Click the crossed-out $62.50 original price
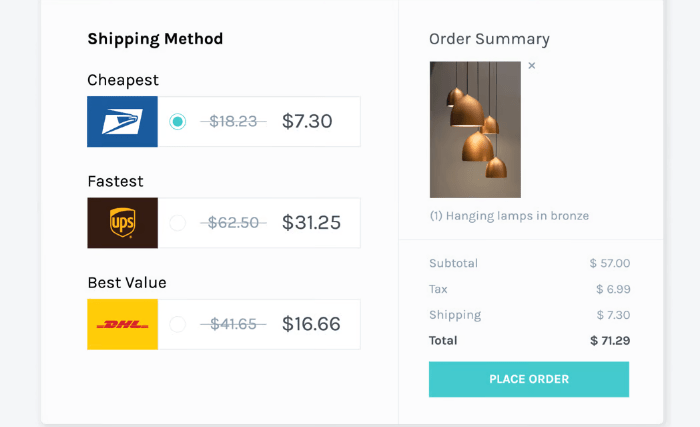 tap(233, 223)
